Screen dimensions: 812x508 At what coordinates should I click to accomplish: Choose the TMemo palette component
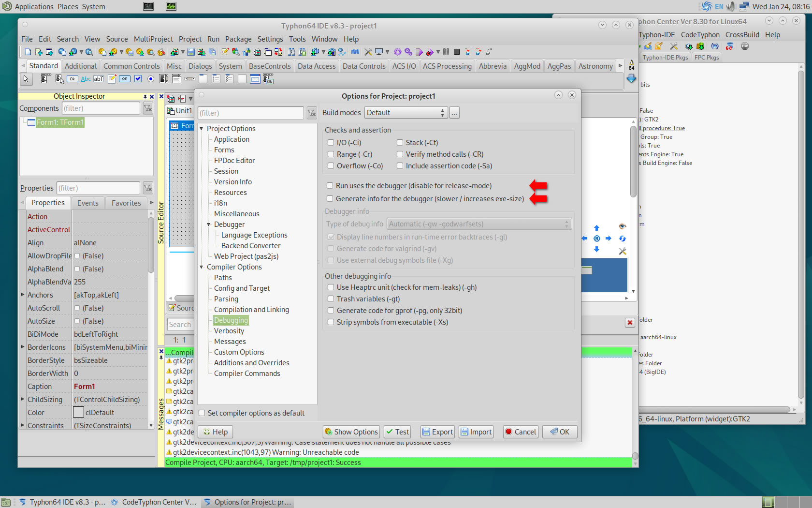coord(112,79)
